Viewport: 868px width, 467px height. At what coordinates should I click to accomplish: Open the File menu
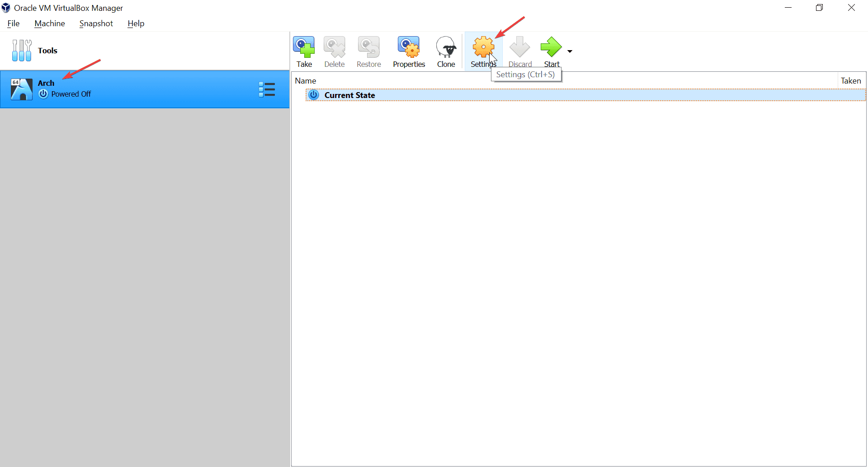tap(14, 23)
